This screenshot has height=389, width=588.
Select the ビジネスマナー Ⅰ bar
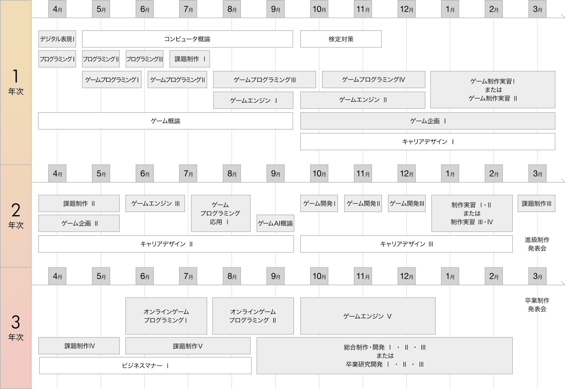[x=145, y=366]
